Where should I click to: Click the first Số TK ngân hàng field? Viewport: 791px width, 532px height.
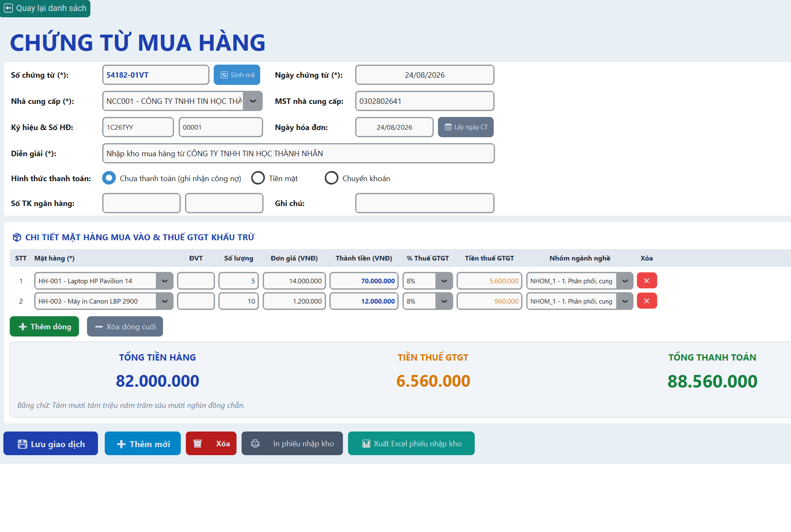[141, 203]
